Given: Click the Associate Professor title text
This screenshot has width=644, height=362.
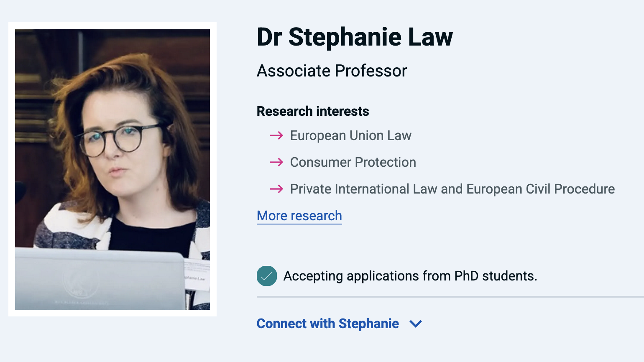Looking at the screenshot, I should [332, 71].
